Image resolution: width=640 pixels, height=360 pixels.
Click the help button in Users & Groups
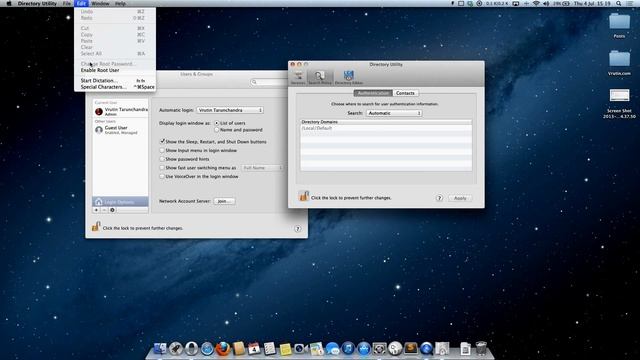click(298, 229)
